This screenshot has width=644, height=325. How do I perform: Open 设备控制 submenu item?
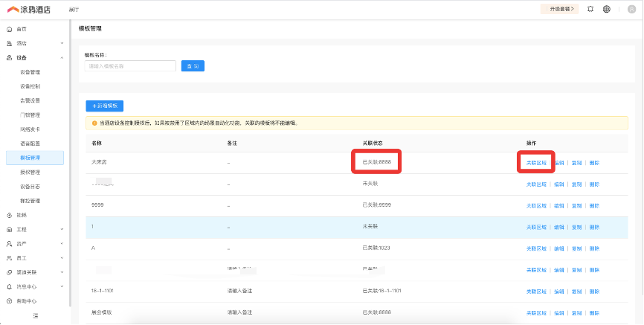click(x=30, y=87)
